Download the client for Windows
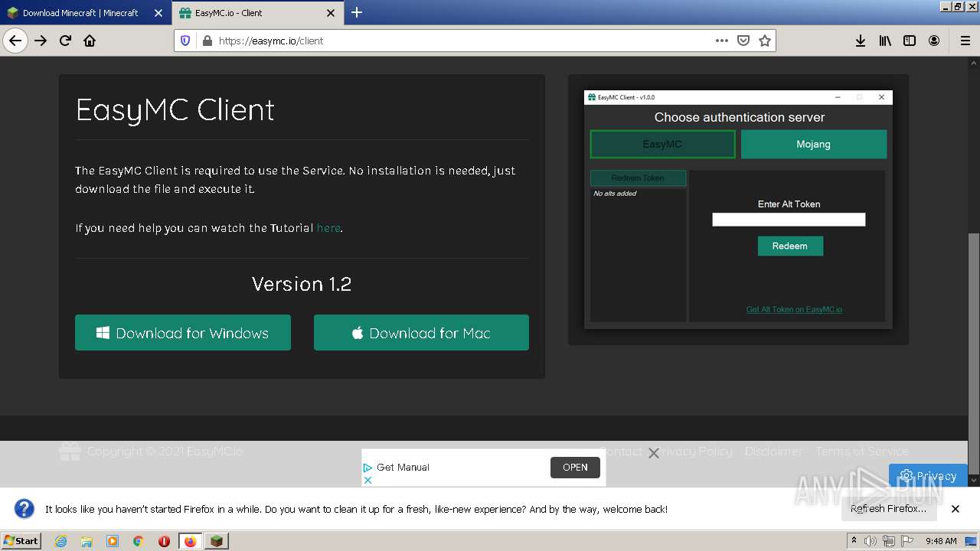The image size is (980, 551). tap(183, 333)
